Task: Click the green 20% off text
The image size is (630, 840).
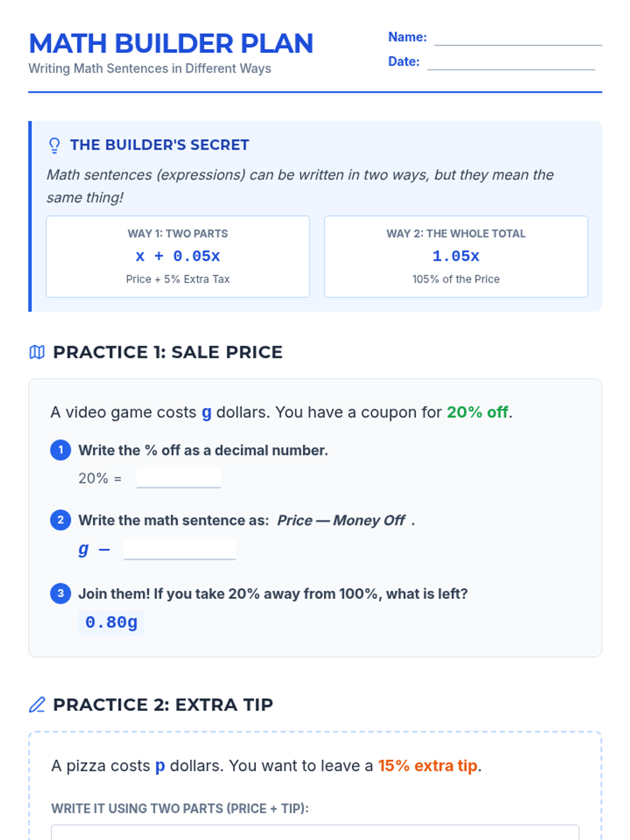Action: (477, 412)
